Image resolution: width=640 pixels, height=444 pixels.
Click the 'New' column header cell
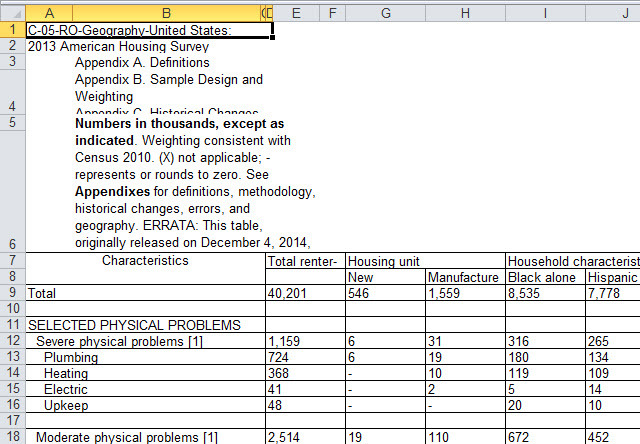(x=385, y=277)
